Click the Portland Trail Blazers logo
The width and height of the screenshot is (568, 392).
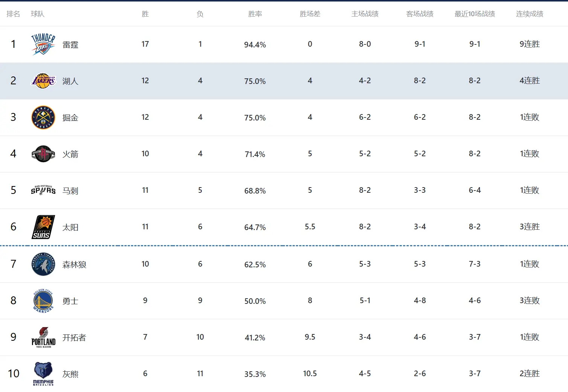pyautogui.click(x=43, y=337)
